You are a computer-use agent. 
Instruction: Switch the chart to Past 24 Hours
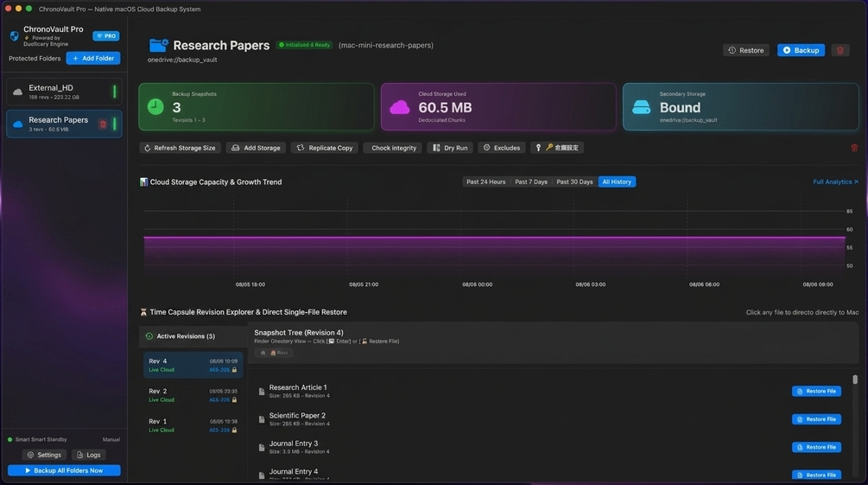[485, 182]
